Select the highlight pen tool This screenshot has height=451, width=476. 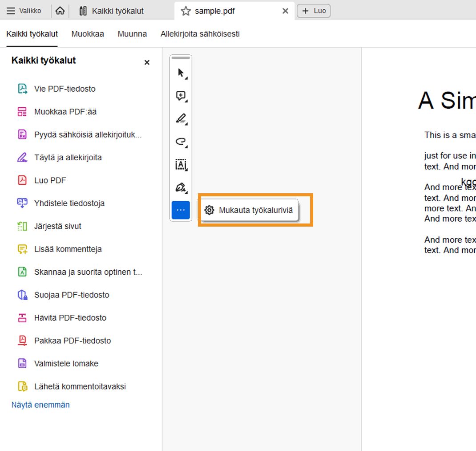[x=181, y=118]
